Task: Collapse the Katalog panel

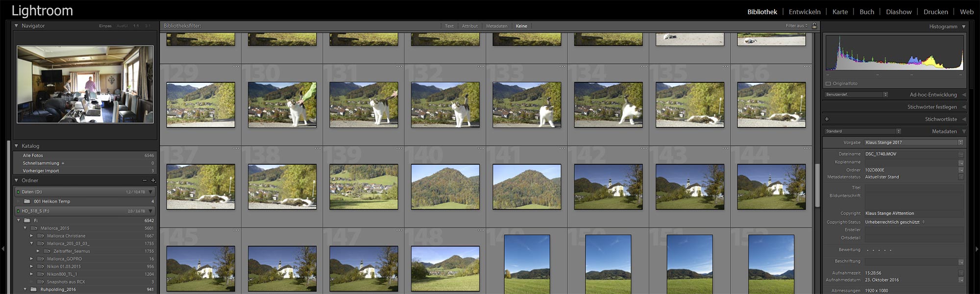Action: pos(16,146)
